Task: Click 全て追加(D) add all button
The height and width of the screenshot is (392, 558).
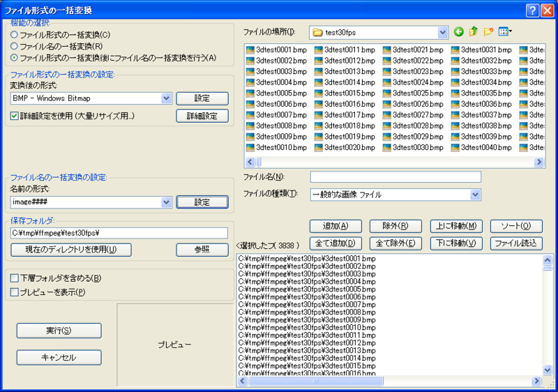Action: click(335, 243)
